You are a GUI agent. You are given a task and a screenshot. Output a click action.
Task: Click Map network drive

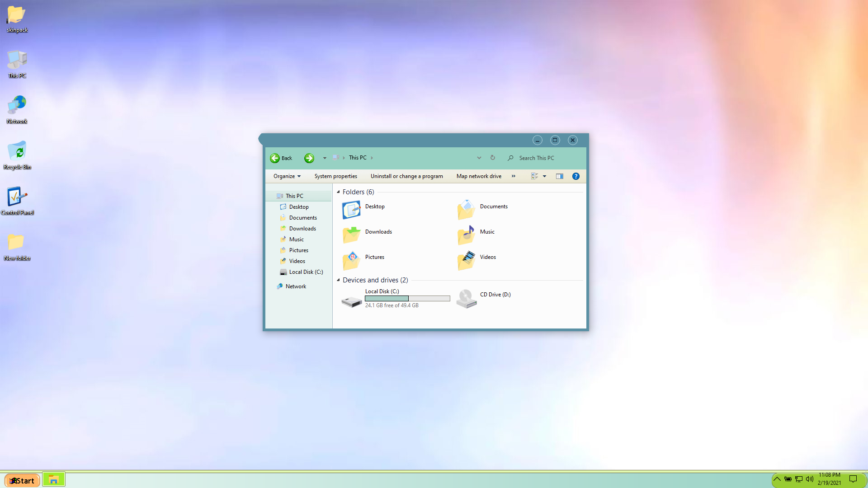[x=479, y=176]
